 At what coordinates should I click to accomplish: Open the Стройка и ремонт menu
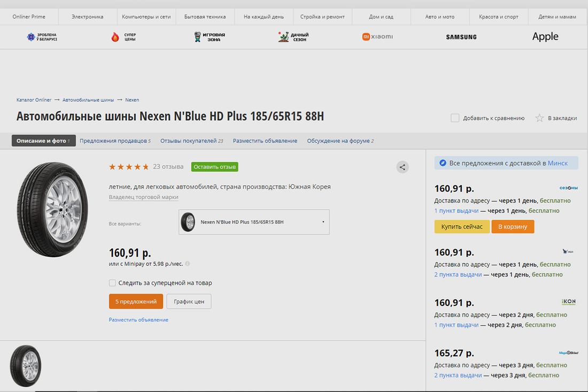[x=322, y=17]
